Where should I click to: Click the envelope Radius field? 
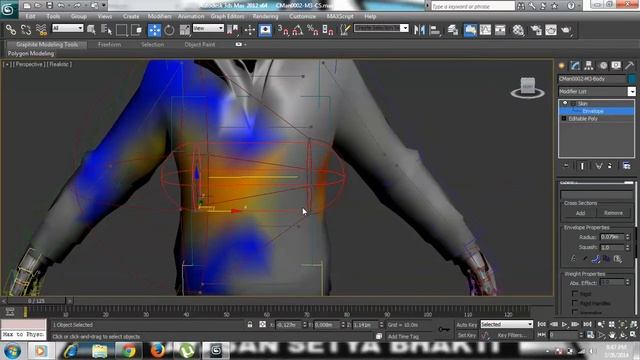coord(612,237)
